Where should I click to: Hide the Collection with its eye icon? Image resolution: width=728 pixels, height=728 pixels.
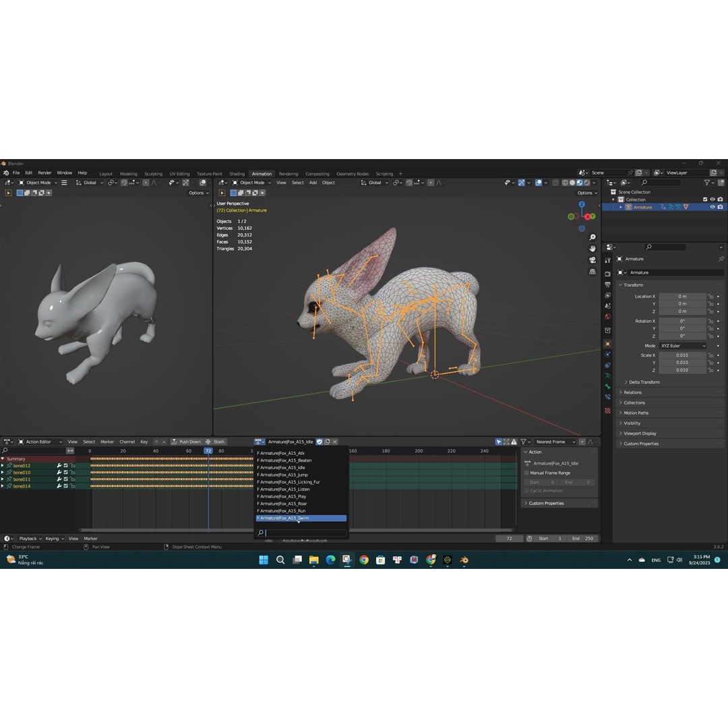click(712, 200)
